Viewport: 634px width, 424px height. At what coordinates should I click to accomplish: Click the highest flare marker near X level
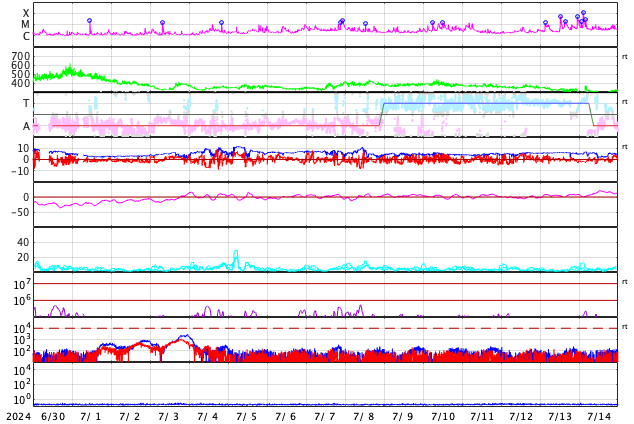coord(583,13)
